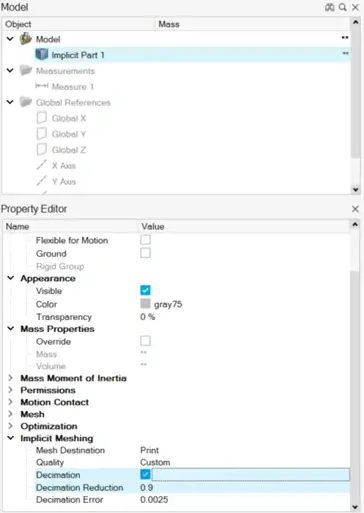Viewport: 364px width, 513px height.
Task: Expand the Mass Moment of Inertia section
Action: (10, 378)
